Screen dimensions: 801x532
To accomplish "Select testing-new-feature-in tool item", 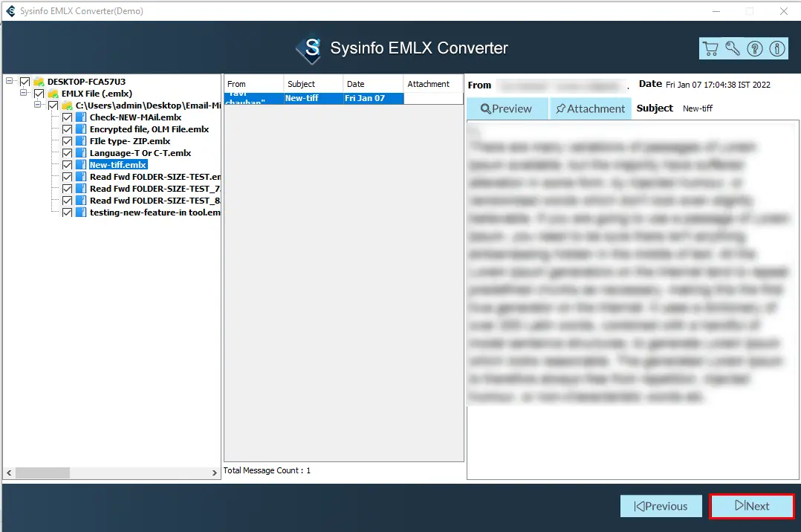I will click(x=155, y=212).
